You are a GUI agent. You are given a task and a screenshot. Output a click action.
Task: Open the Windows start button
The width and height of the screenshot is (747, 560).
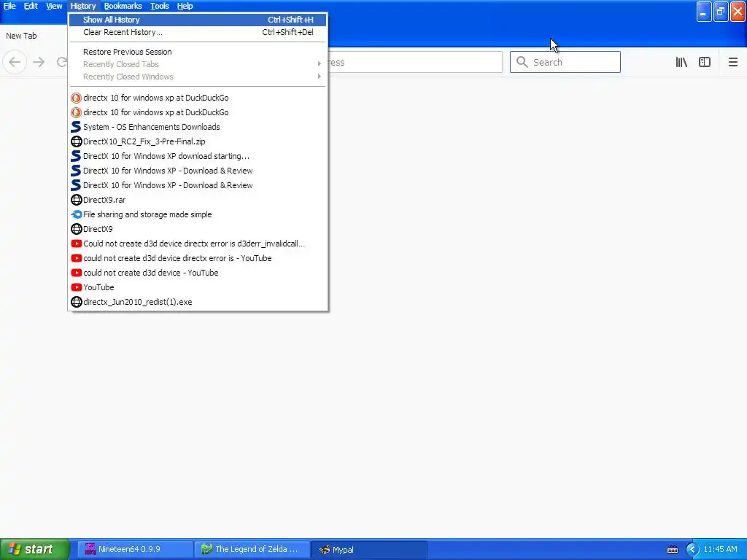(x=35, y=549)
